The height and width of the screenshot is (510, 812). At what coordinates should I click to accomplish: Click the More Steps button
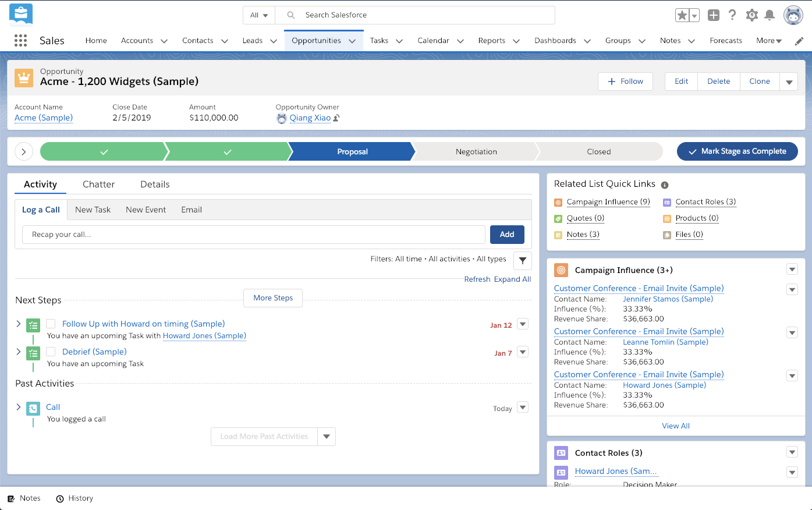click(273, 297)
